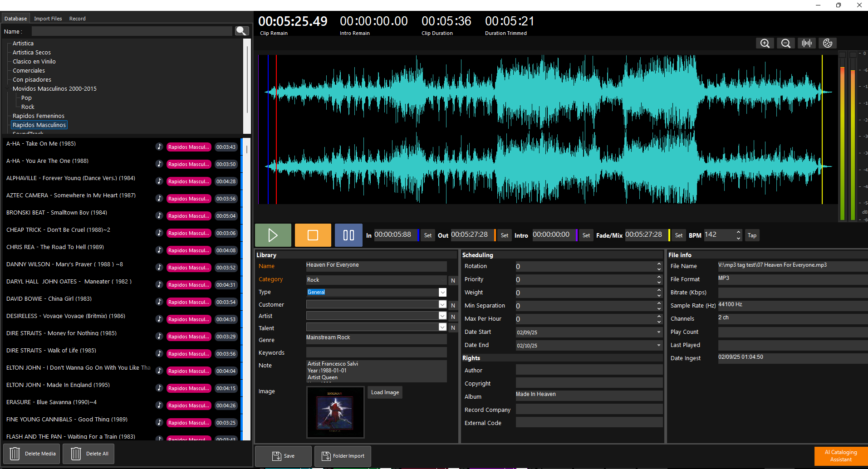Open the Record tab
The image size is (868, 469).
(x=77, y=19)
